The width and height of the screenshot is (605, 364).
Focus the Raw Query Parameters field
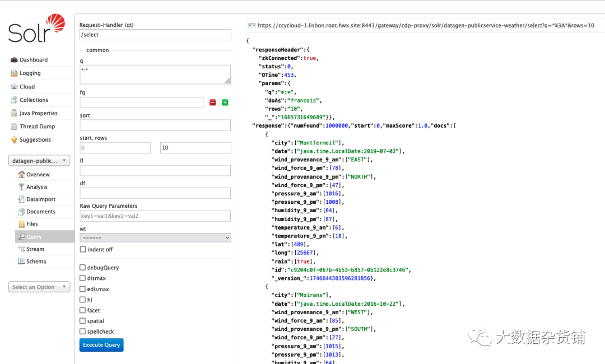(155, 216)
